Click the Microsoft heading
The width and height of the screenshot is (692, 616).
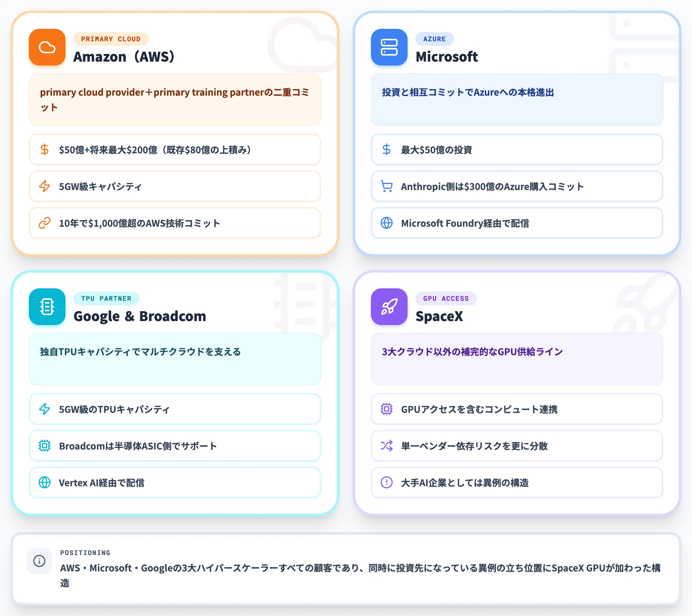coord(447,57)
